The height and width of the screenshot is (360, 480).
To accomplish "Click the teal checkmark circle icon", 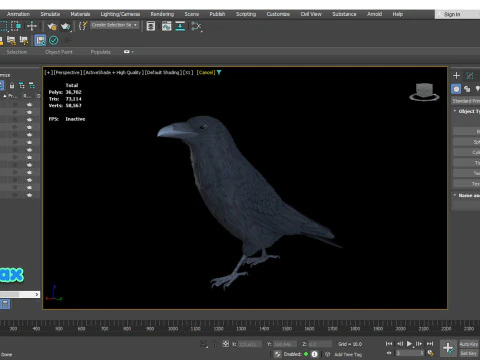I will coord(54,41).
